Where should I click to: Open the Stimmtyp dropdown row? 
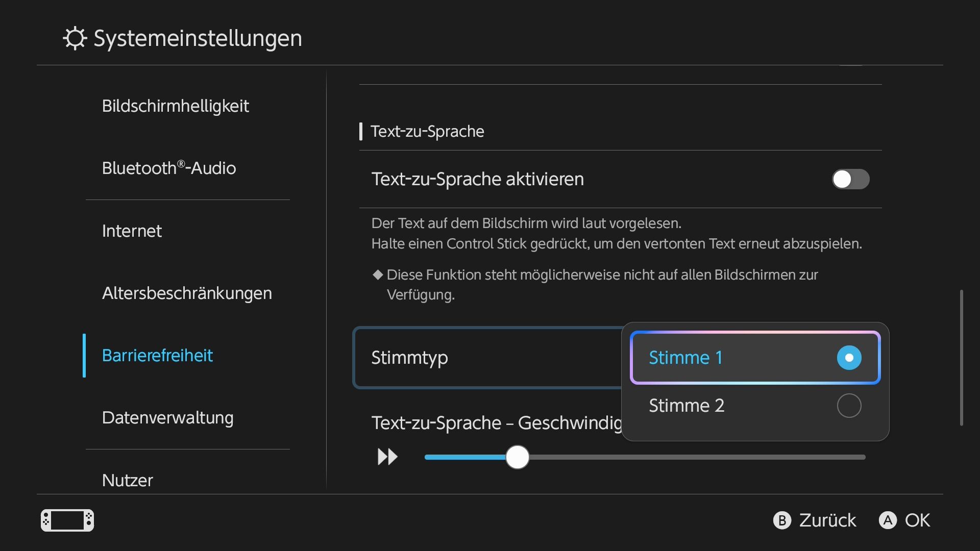click(x=487, y=358)
